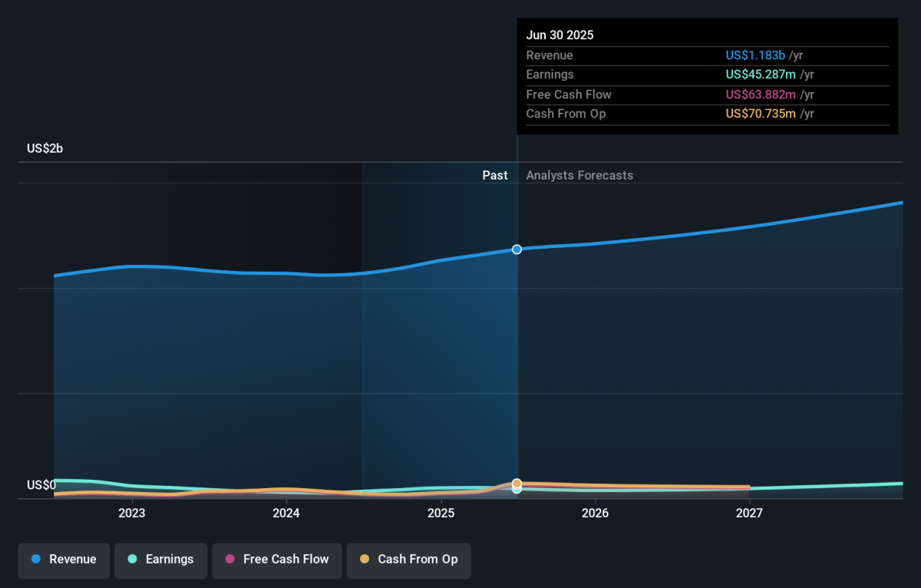
Task: Click the US$45.287m earnings value in tooltip
Action: [761, 74]
